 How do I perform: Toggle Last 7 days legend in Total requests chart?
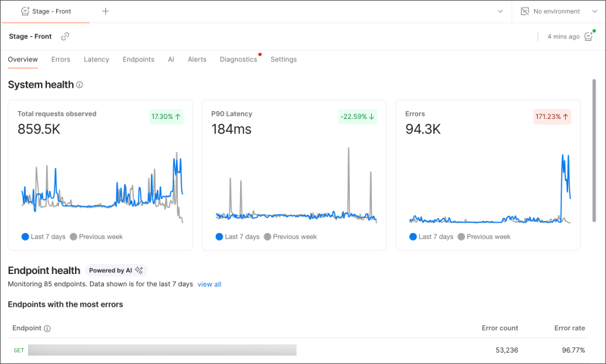[44, 237]
